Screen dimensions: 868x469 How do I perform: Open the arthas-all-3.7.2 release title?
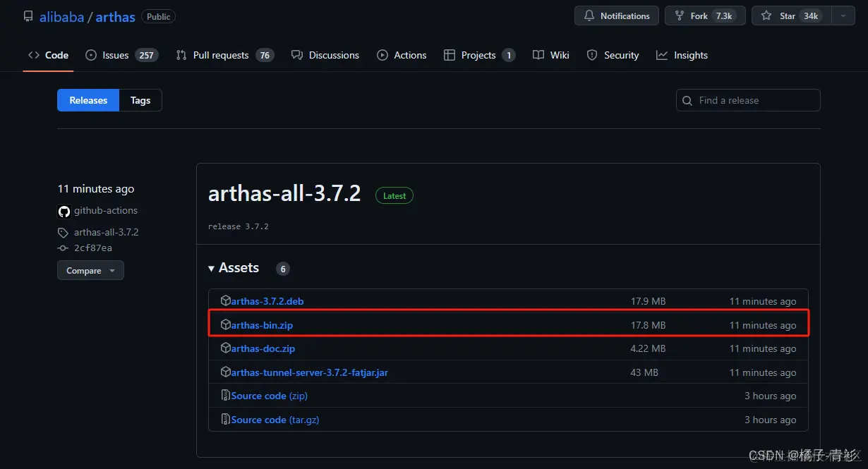click(x=284, y=194)
